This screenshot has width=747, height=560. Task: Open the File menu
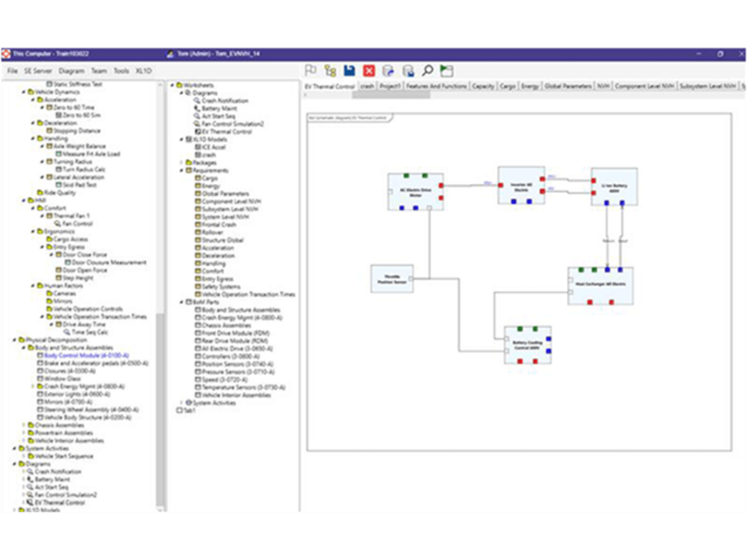pos(12,71)
